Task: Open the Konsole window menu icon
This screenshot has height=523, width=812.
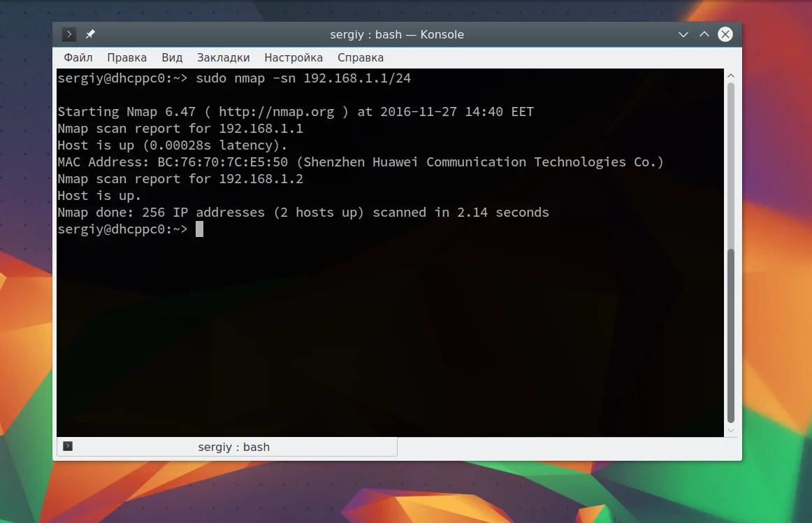Action: [x=69, y=34]
